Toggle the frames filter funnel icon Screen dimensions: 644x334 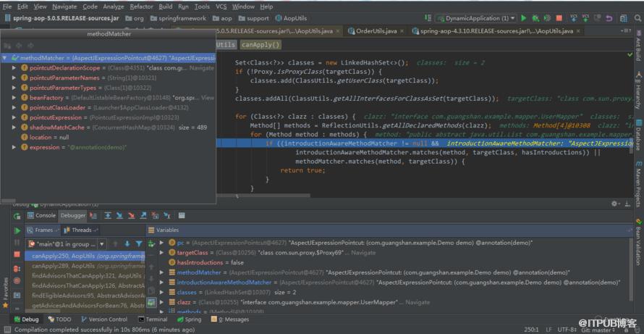[x=139, y=244]
